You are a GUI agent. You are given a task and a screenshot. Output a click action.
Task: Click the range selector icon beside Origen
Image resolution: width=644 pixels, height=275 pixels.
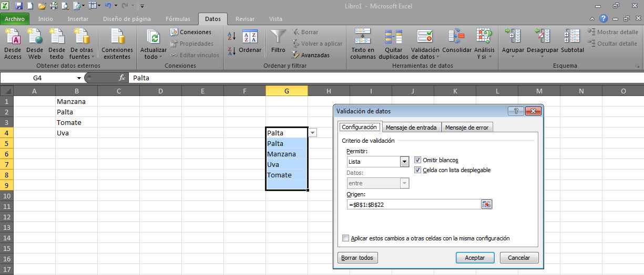tap(486, 205)
